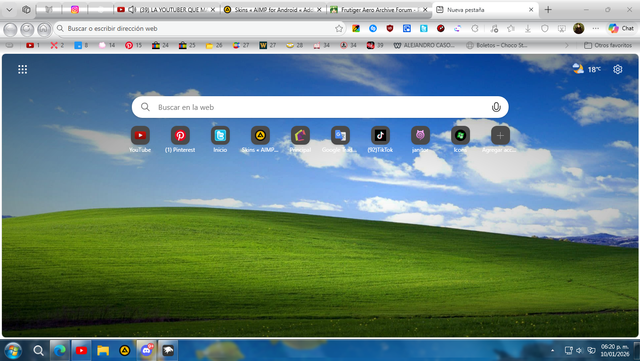Open the Otros favoritos folder
This screenshot has height=361, width=640.
pos(608,45)
